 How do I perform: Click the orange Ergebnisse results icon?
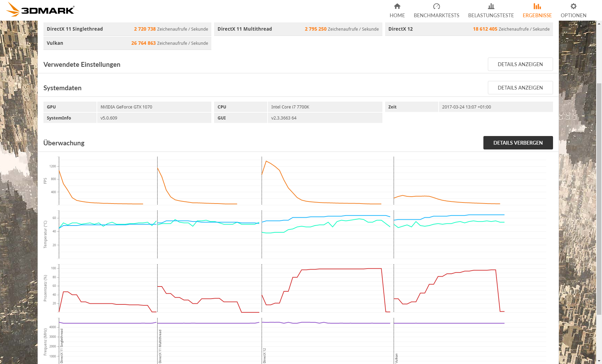537,6
